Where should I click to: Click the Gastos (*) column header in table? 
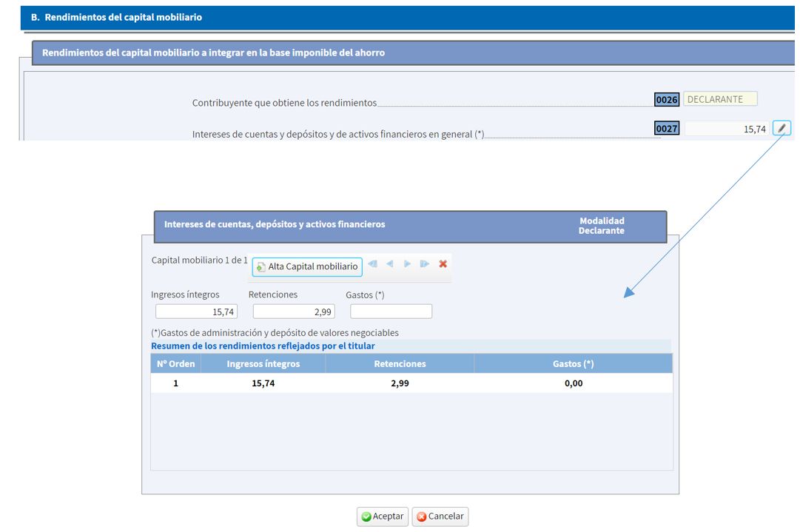tap(573, 363)
